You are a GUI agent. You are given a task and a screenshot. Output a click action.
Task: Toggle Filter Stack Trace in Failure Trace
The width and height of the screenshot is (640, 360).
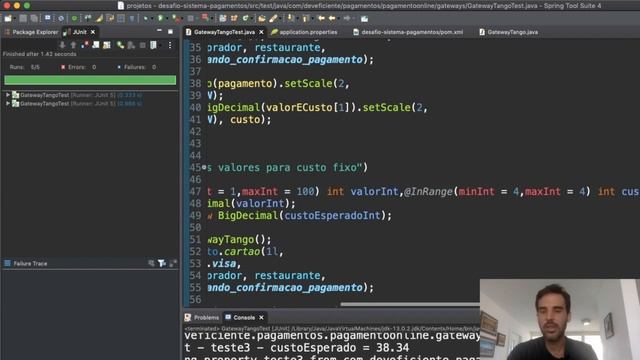[x=162, y=264]
